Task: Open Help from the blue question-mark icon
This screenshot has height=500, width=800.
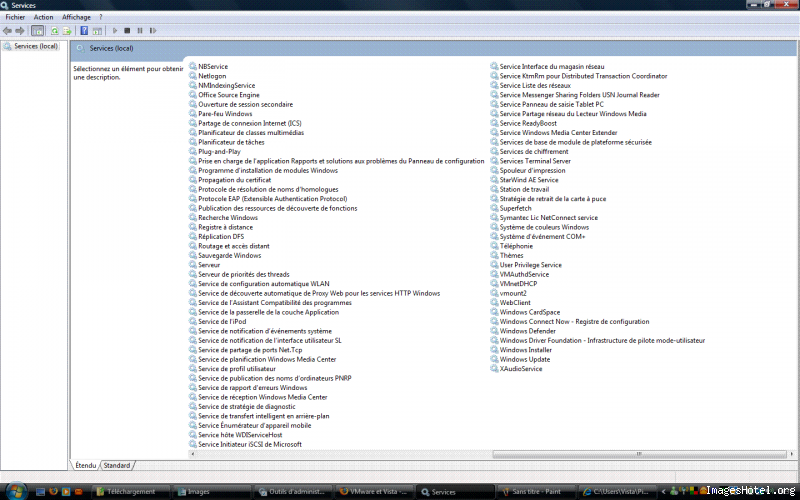Action: point(85,31)
